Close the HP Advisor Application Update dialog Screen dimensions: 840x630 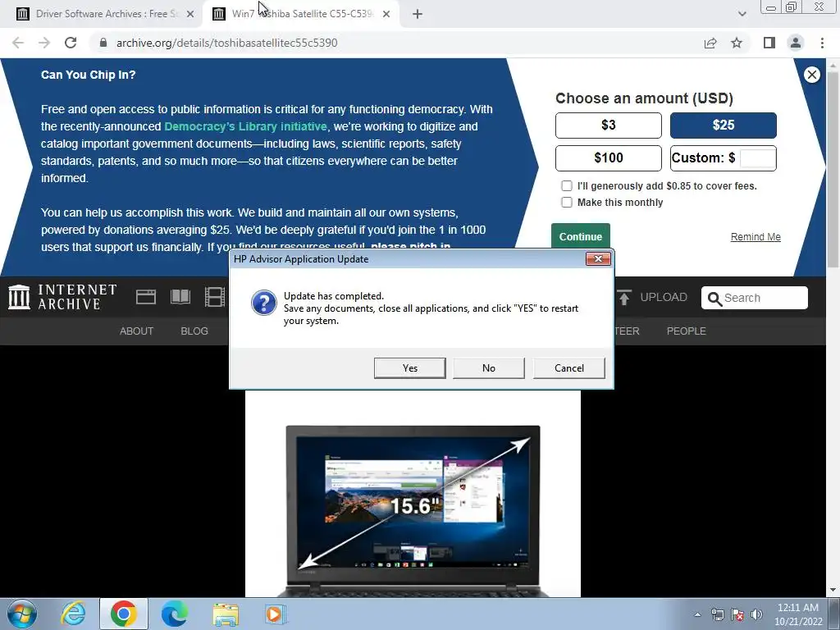tap(598, 259)
